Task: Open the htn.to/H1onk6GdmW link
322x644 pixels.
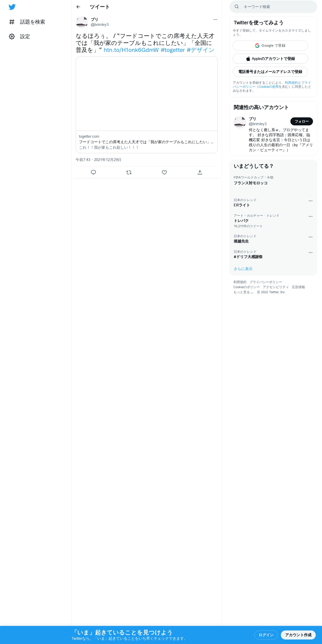Action: coord(131,50)
